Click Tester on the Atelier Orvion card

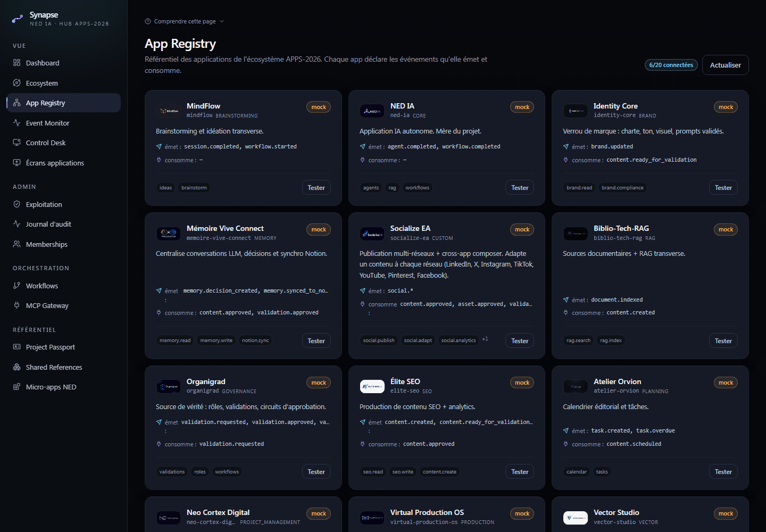tap(723, 471)
